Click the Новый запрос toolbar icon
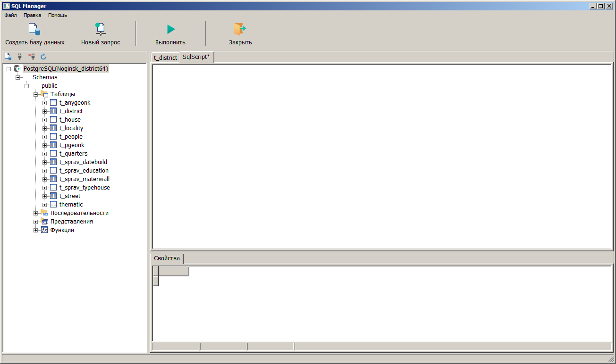Viewport: 616px width, 364px height. (100, 29)
